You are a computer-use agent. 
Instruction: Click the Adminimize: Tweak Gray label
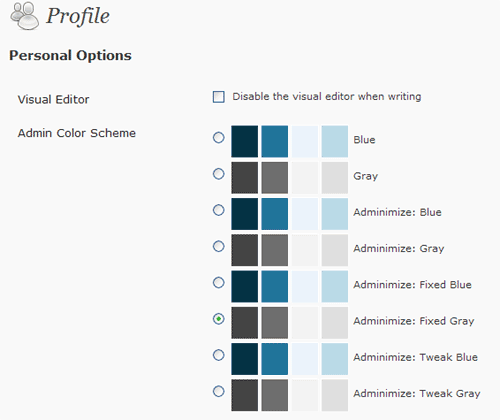(x=417, y=394)
